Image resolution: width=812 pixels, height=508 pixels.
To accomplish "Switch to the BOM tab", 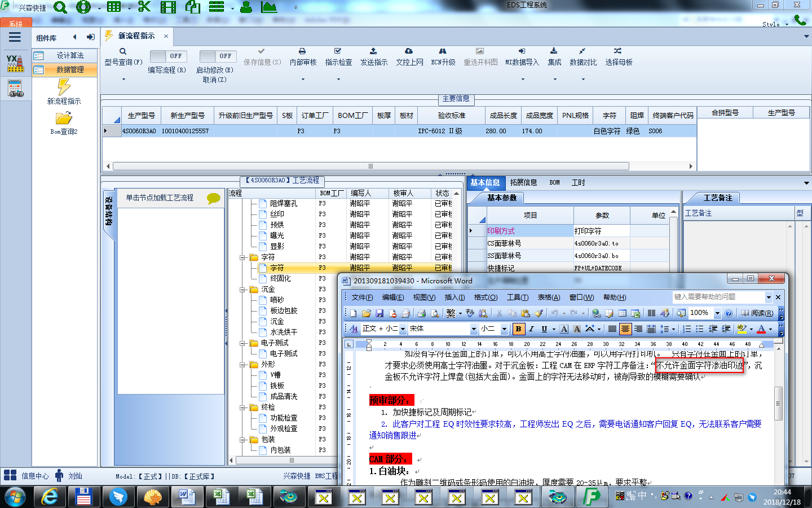I will [x=554, y=182].
